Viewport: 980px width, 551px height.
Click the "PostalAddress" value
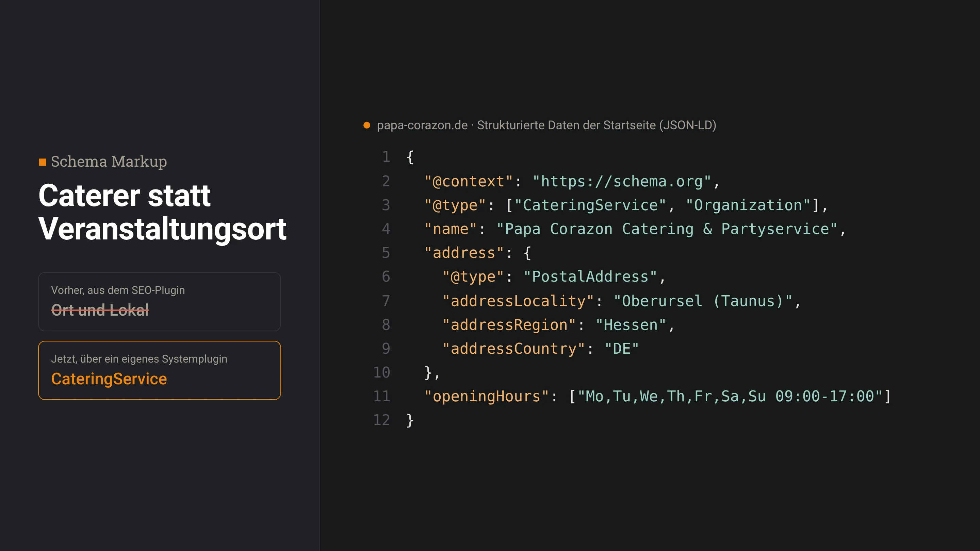(590, 277)
